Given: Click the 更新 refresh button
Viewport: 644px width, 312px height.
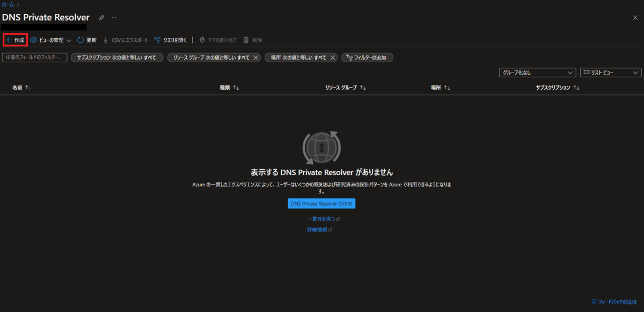Looking at the screenshot, I should pyautogui.click(x=87, y=40).
